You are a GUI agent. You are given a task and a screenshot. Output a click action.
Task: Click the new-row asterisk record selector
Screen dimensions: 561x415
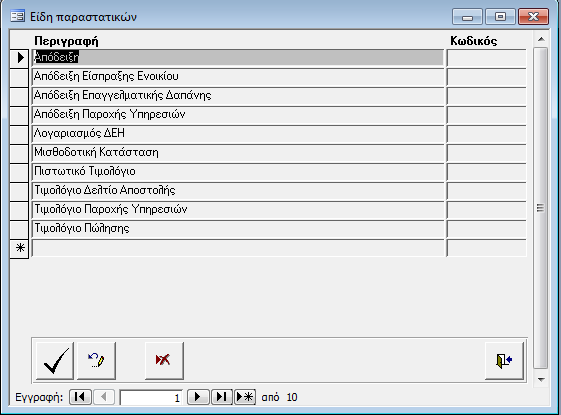pos(19,248)
